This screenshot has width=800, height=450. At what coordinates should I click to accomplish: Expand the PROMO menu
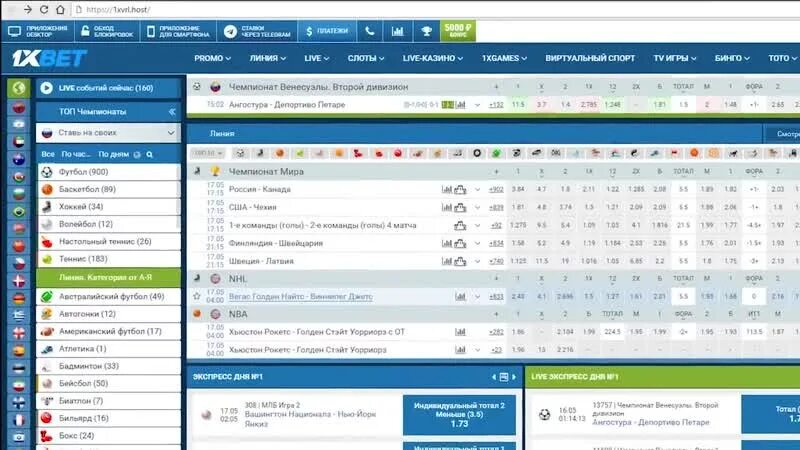click(212, 58)
